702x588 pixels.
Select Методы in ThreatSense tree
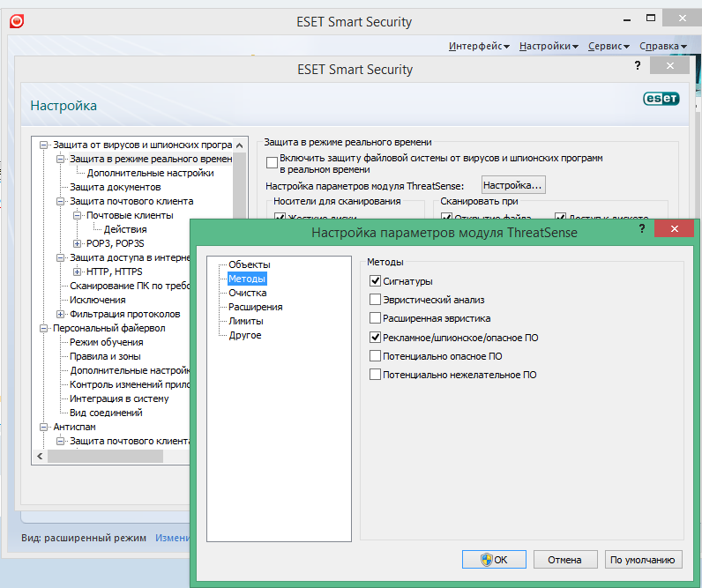point(247,279)
